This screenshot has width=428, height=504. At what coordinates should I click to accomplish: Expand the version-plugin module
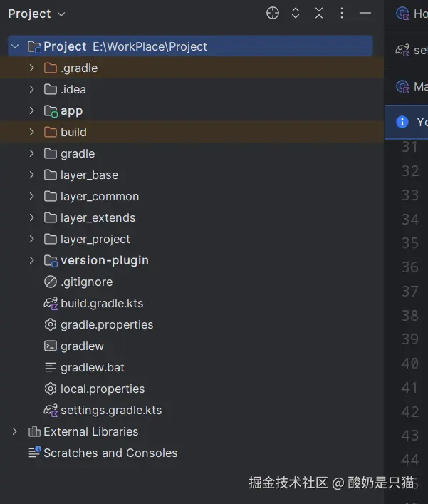tap(31, 260)
